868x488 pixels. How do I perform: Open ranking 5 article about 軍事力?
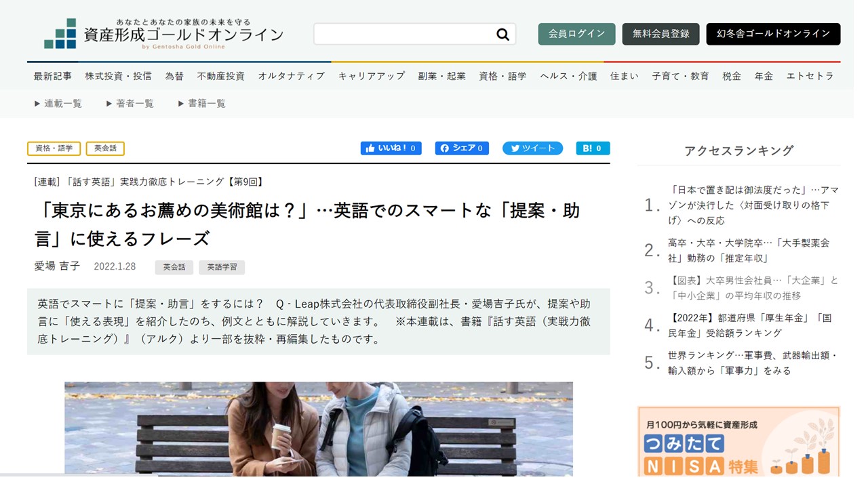coord(753,363)
